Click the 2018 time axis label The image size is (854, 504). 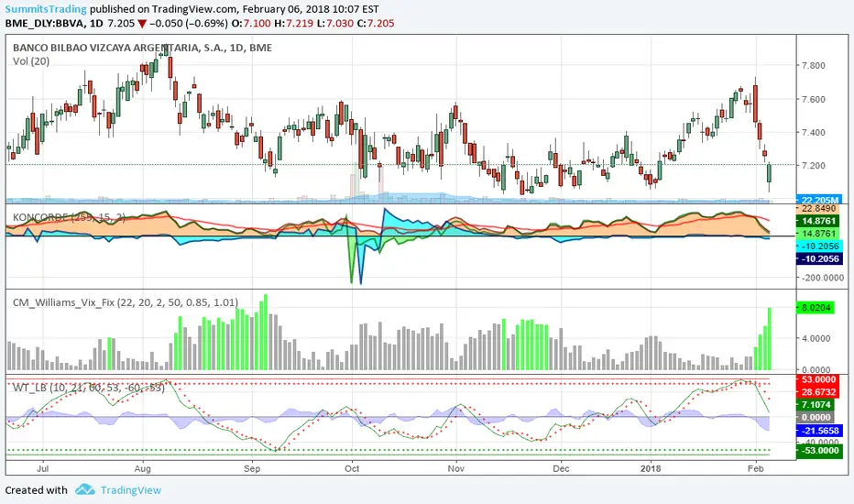pos(651,468)
